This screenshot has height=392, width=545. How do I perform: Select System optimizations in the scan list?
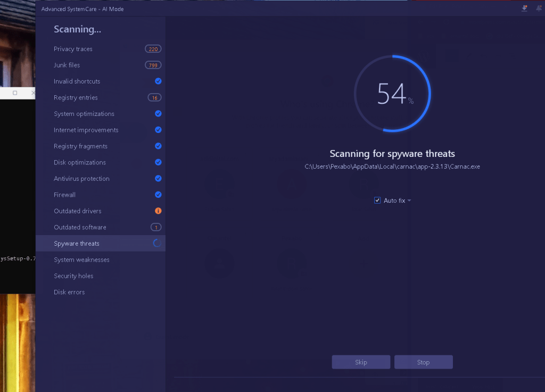(x=101, y=113)
